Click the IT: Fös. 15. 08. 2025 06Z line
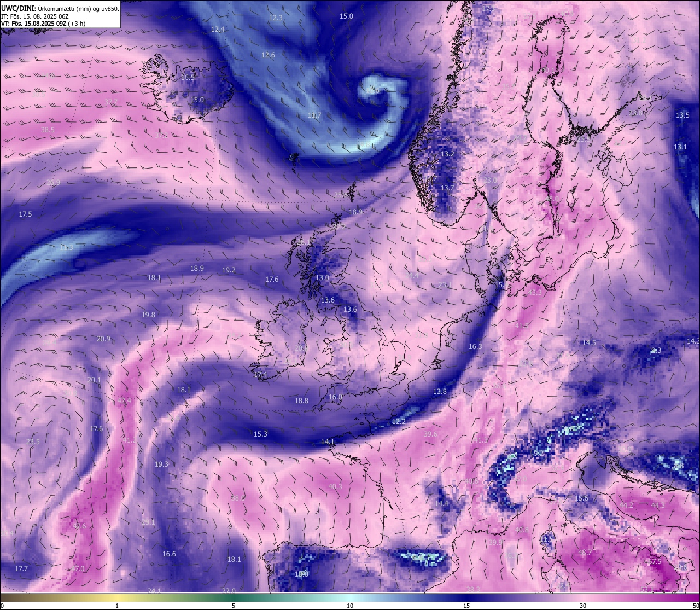Viewport: 700px width, 610px height. point(34,16)
